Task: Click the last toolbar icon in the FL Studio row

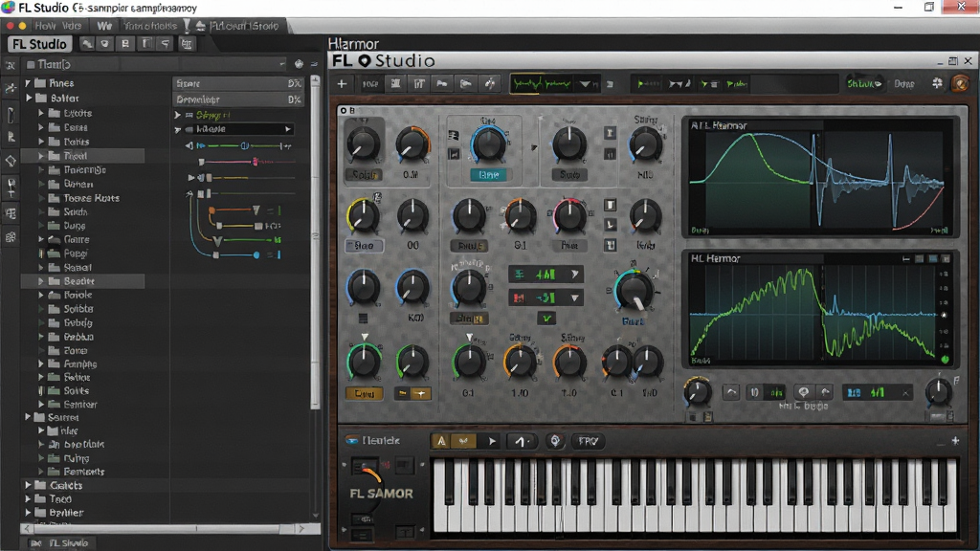Action: click(187, 44)
